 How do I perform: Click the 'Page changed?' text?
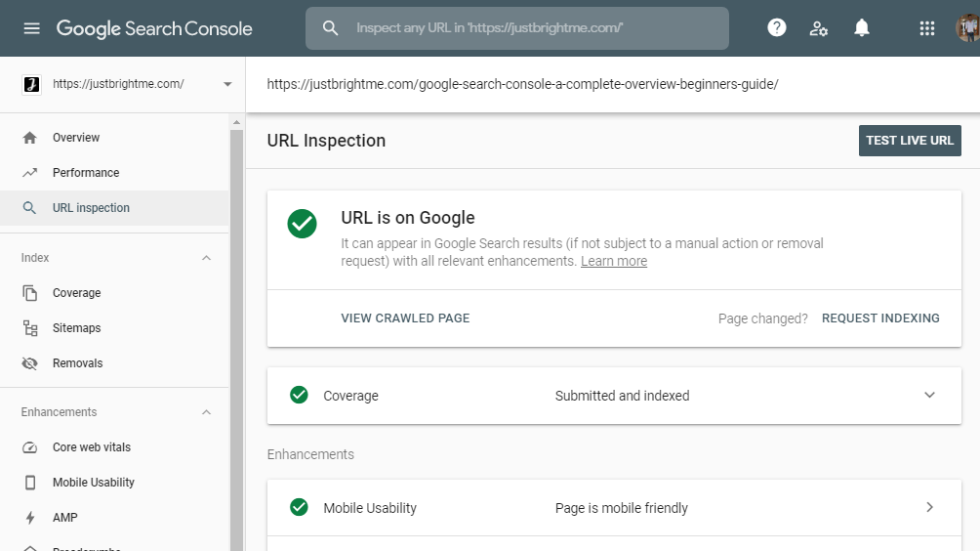(x=762, y=318)
